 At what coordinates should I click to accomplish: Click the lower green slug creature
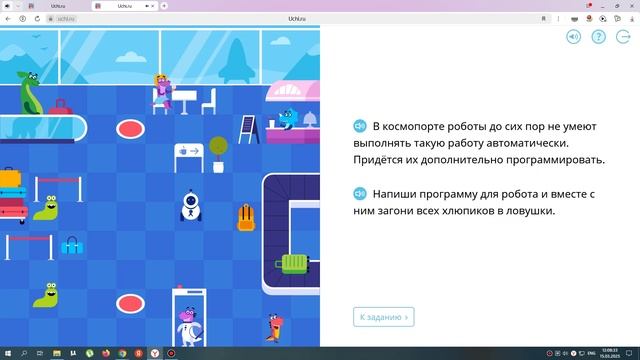tap(46, 295)
